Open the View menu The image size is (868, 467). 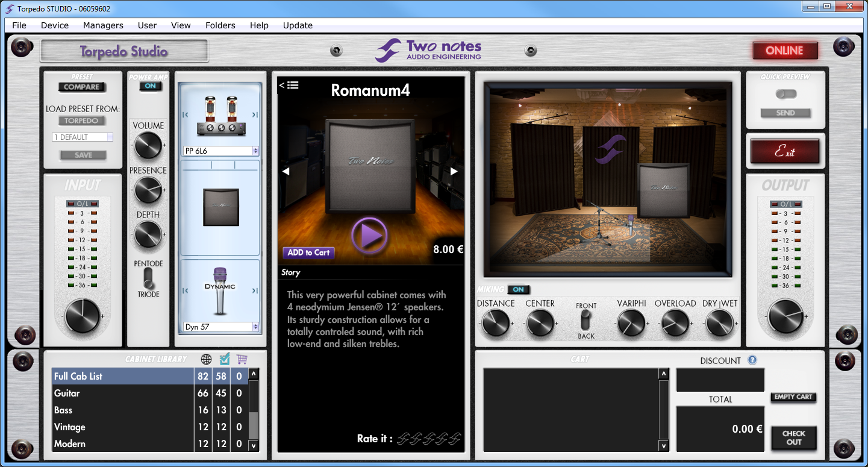point(181,25)
